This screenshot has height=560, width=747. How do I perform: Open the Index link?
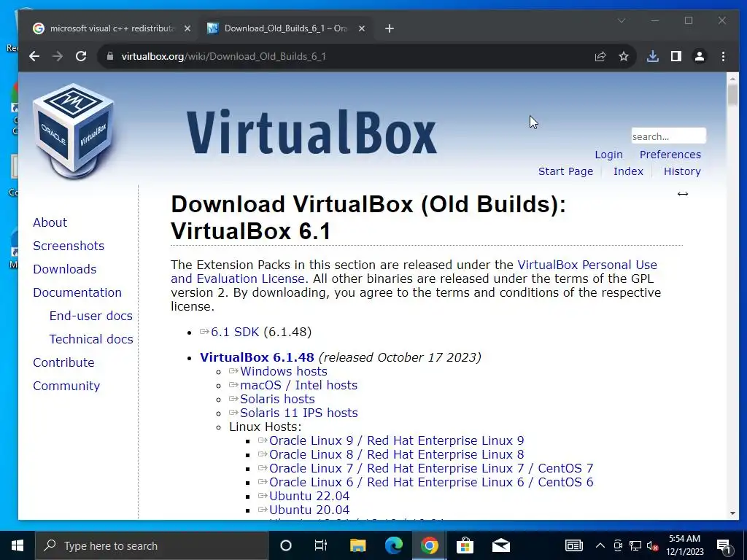point(628,171)
